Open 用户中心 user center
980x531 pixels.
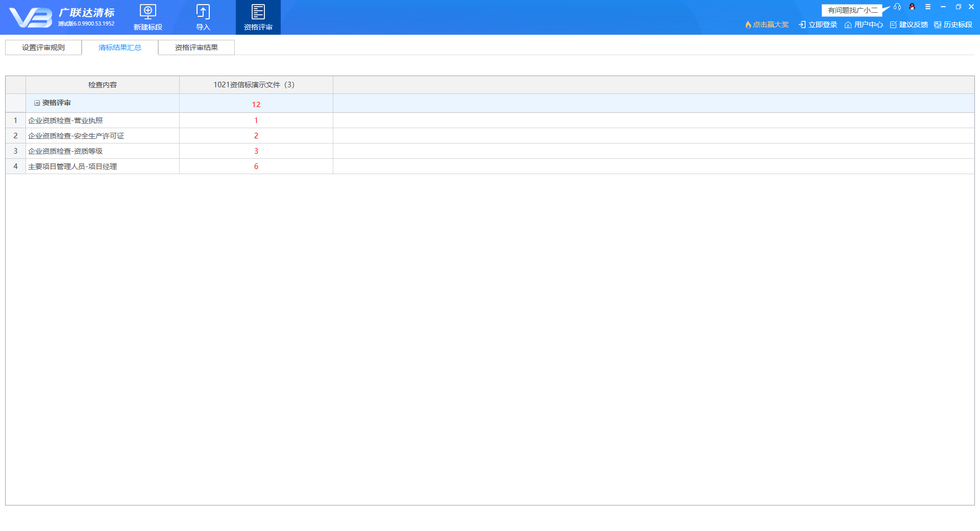pos(864,25)
